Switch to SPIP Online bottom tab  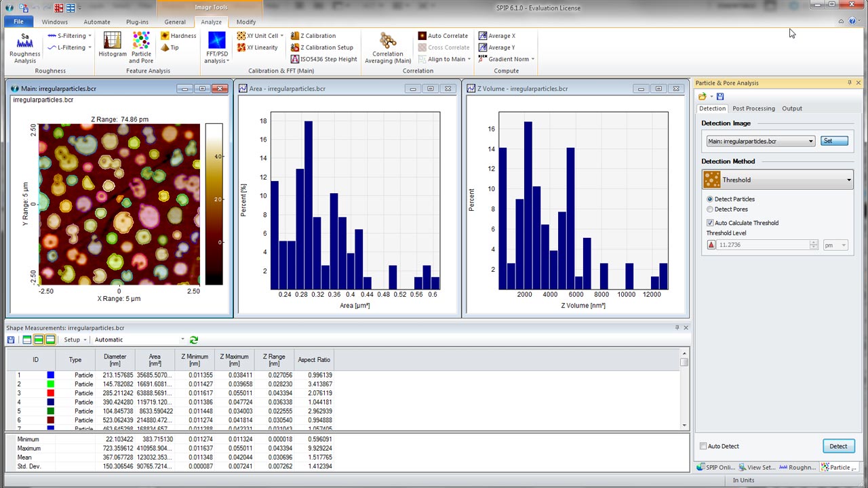coord(715,467)
